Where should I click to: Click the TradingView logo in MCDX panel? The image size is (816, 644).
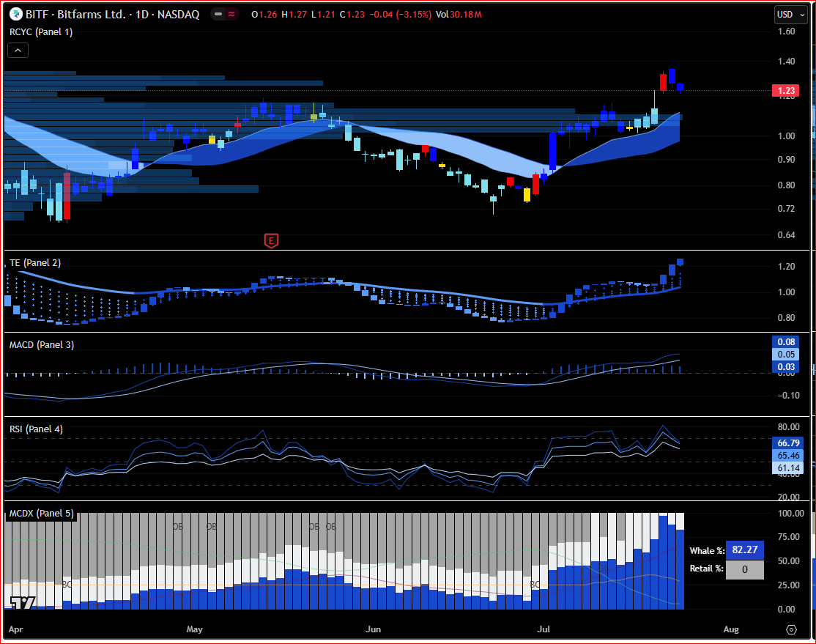click(23, 603)
